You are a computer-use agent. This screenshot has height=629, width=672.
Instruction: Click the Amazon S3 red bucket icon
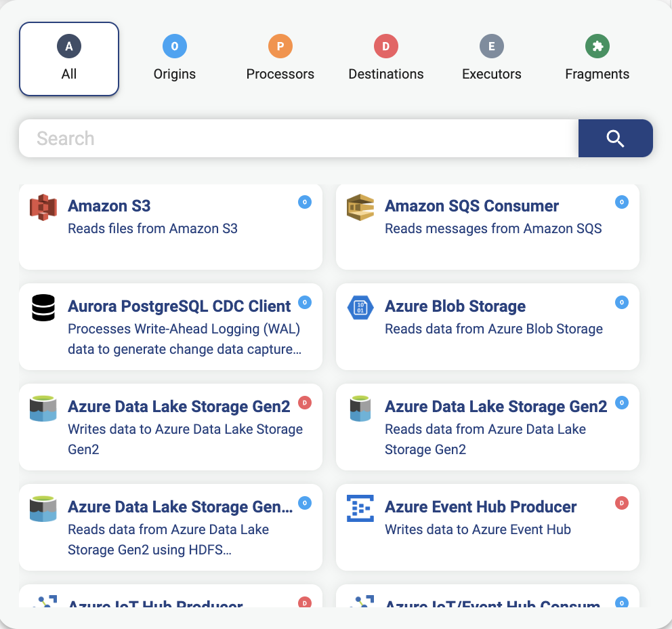(x=43, y=207)
